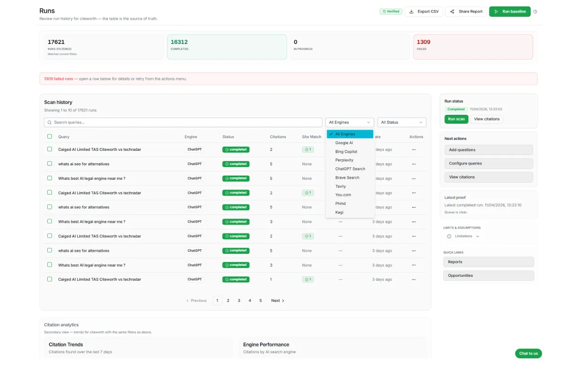Click the Share Report button
The height and width of the screenshot is (368, 588).
466,11
